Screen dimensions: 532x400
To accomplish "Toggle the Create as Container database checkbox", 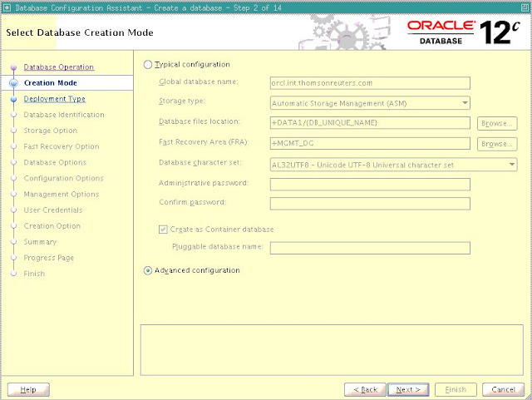I will pos(163,230).
